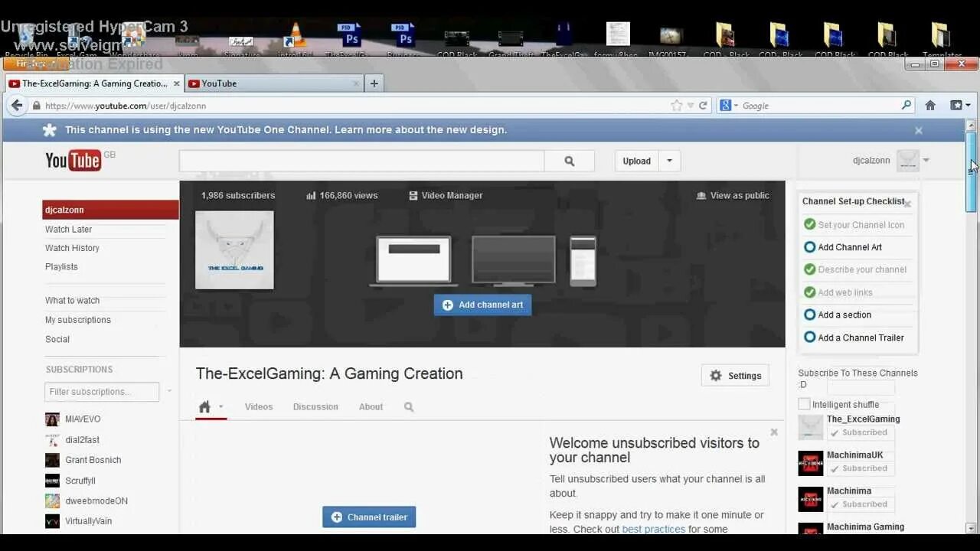980x551 pixels.
Task: Click the Google search engine icon
Action: point(726,106)
